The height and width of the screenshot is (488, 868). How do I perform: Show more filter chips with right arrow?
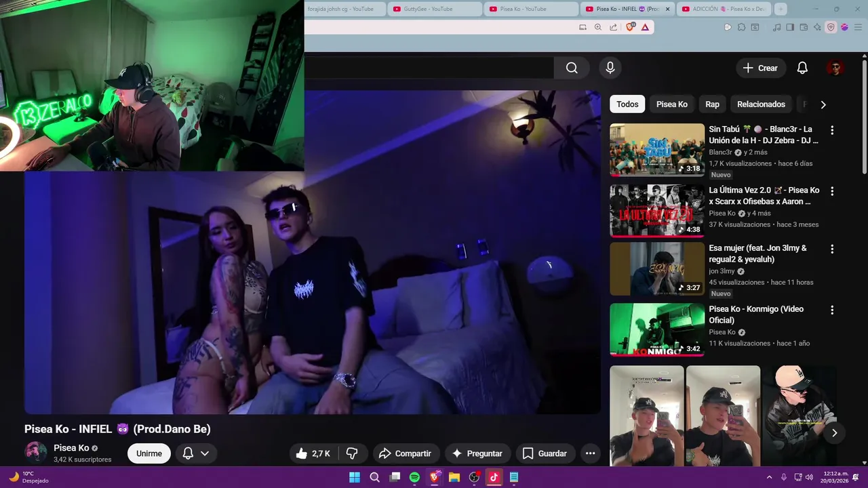point(823,104)
